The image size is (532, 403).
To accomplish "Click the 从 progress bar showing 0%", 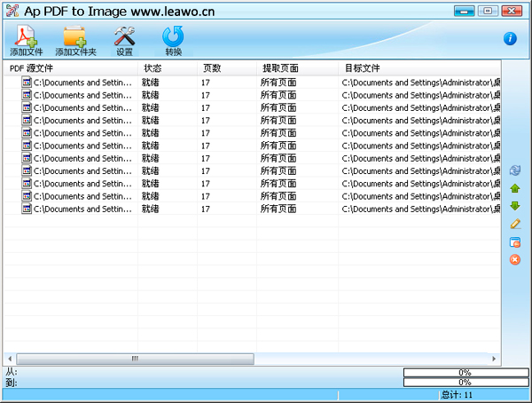I will click(465, 373).
